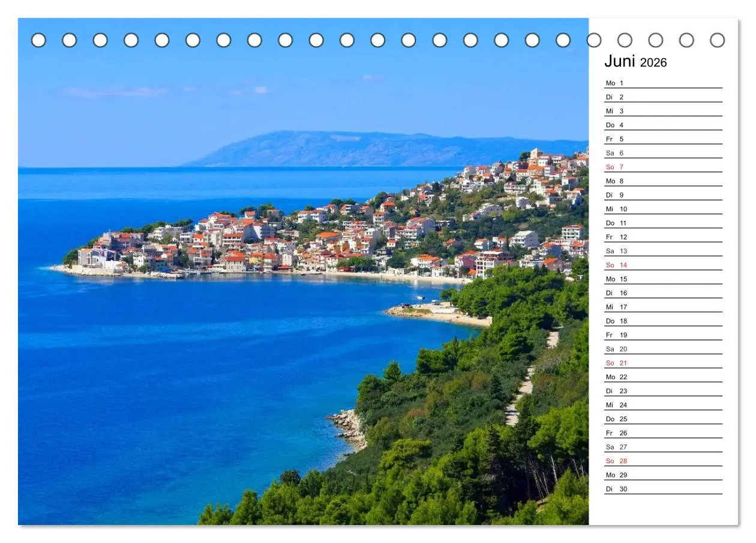The width and height of the screenshot is (756, 543).
Task: Select the red Sunday row 'So 7'
Action: coord(663,167)
